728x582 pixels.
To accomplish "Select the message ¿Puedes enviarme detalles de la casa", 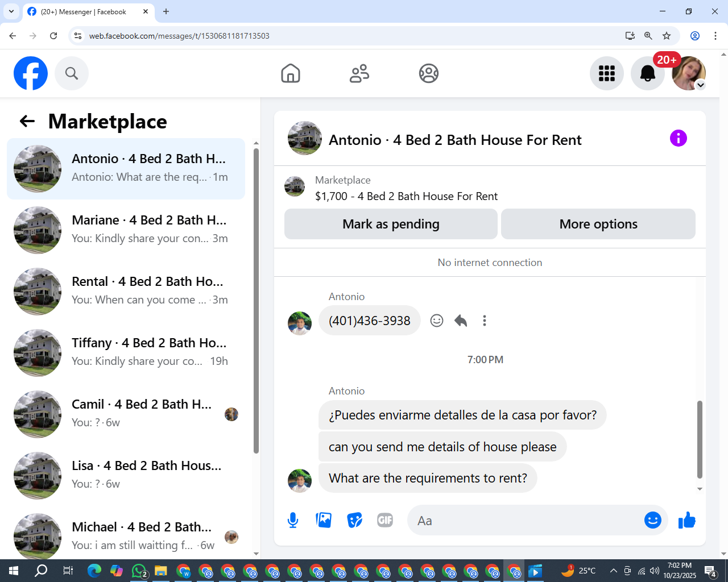I will coord(462,415).
